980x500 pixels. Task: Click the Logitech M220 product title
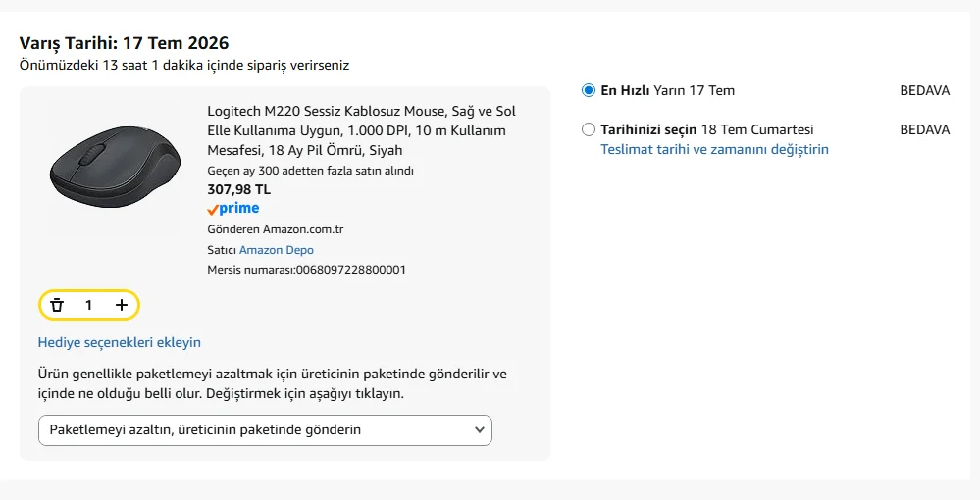362,130
